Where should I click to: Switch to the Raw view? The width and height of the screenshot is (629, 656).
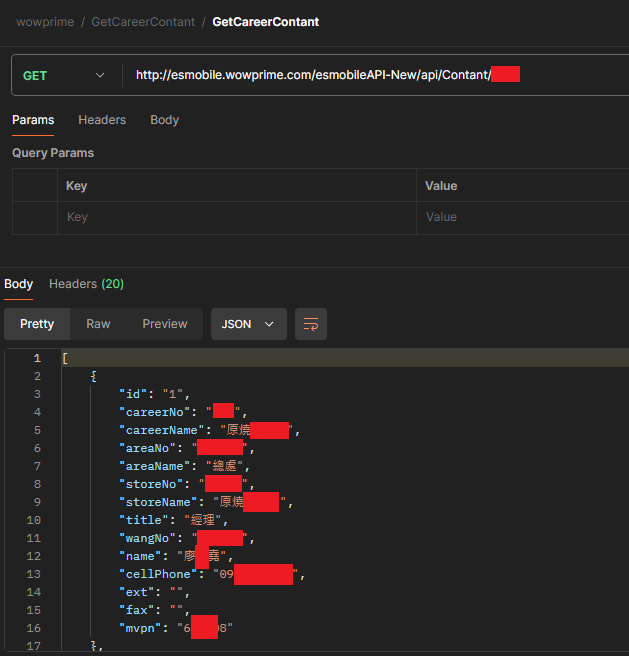click(98, 324)
